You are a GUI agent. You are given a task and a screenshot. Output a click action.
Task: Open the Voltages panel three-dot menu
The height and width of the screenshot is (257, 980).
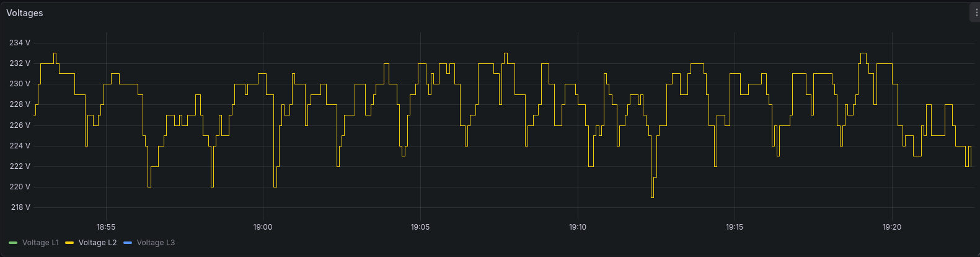click(x=976, y=13)
